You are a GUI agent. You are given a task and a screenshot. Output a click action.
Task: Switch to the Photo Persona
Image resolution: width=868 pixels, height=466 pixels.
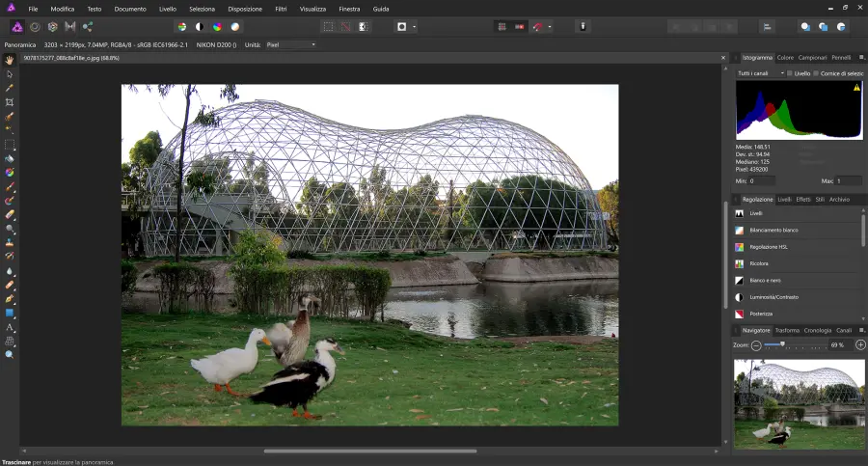pyautogui.click(x=17, y=27)
